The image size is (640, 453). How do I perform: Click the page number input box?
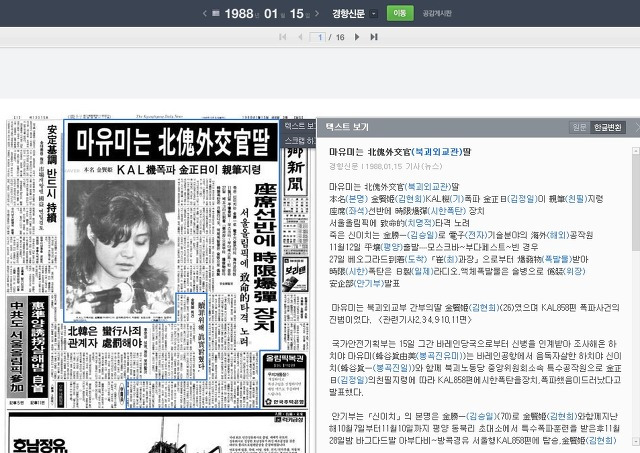click(x=318, y=37)
